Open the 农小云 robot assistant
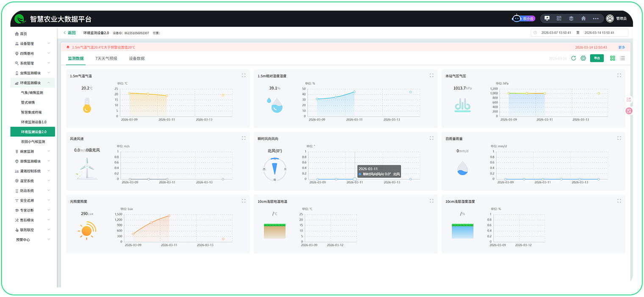The image size is (644, 297). click(x=524, y=18)
